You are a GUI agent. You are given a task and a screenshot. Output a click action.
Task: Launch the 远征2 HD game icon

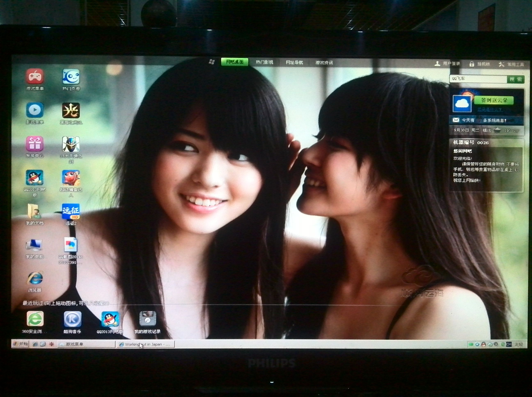pyautogui.click(x=71, y=212)
